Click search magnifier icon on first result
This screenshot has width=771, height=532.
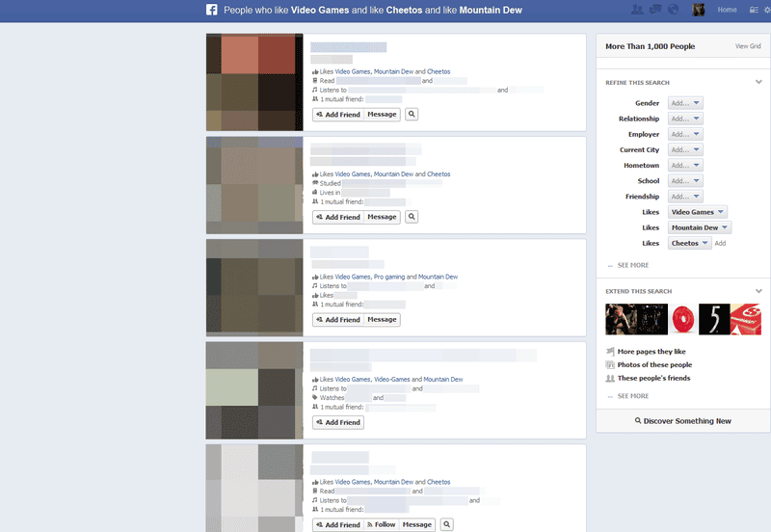[x=412, y=114]
